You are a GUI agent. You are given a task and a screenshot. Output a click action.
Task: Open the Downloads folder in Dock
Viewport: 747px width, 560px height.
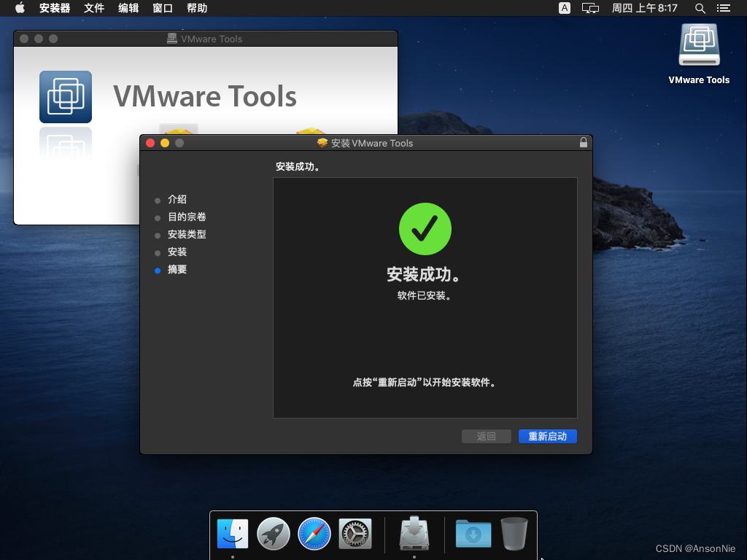coord(473,534)
